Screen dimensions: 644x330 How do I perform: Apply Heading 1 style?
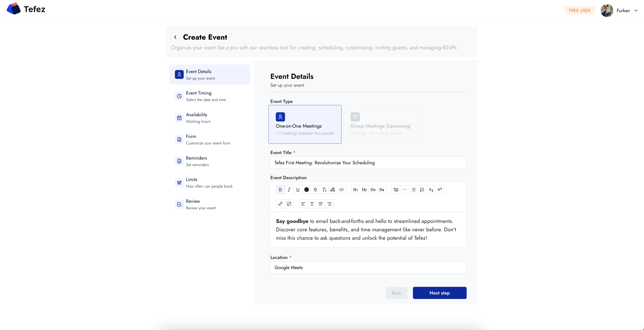(355, 190)
